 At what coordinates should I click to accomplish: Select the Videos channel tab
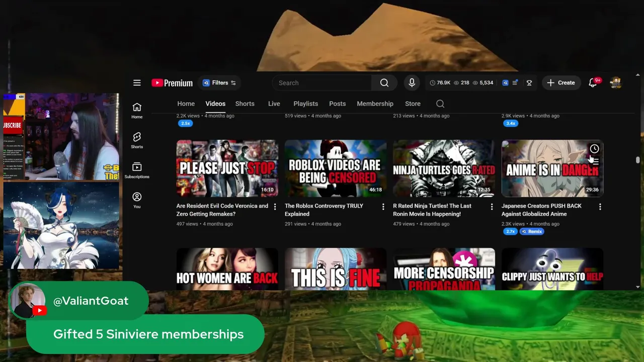(x=215, y=104)
